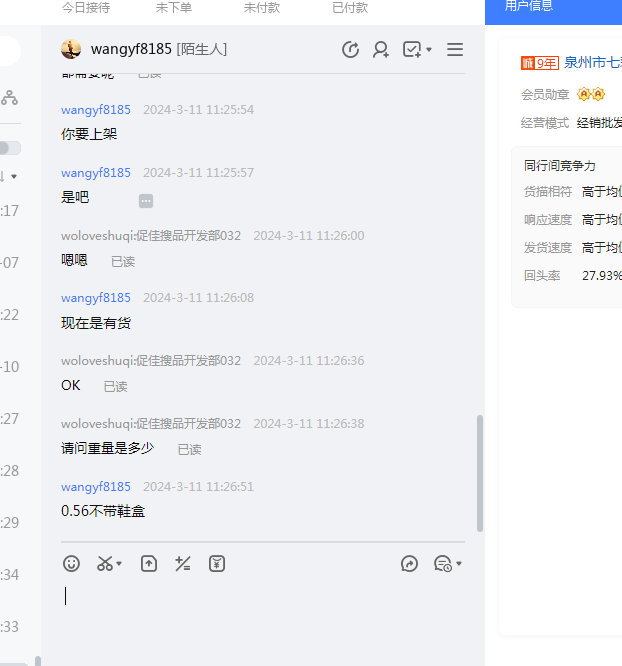Open the 泉州市 company link
The height and width of the screenshot is (666, 622).
[593, 63]
